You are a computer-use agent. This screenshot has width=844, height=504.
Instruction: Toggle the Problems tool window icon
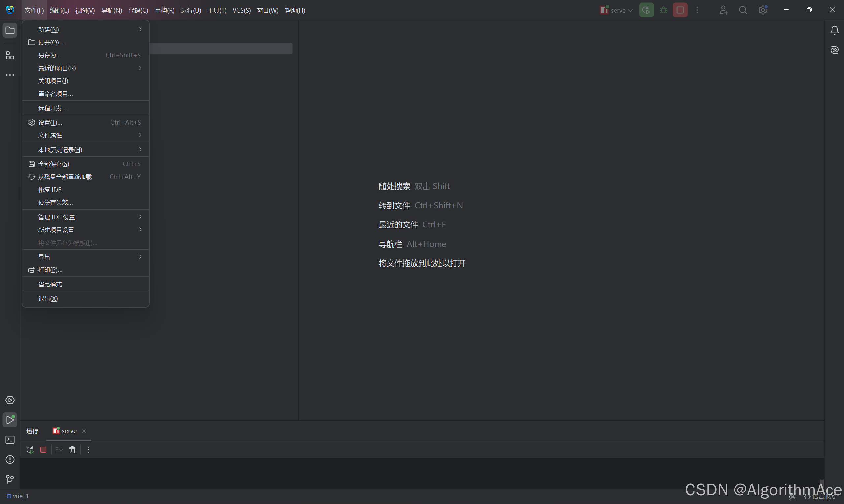pos(10,460)
